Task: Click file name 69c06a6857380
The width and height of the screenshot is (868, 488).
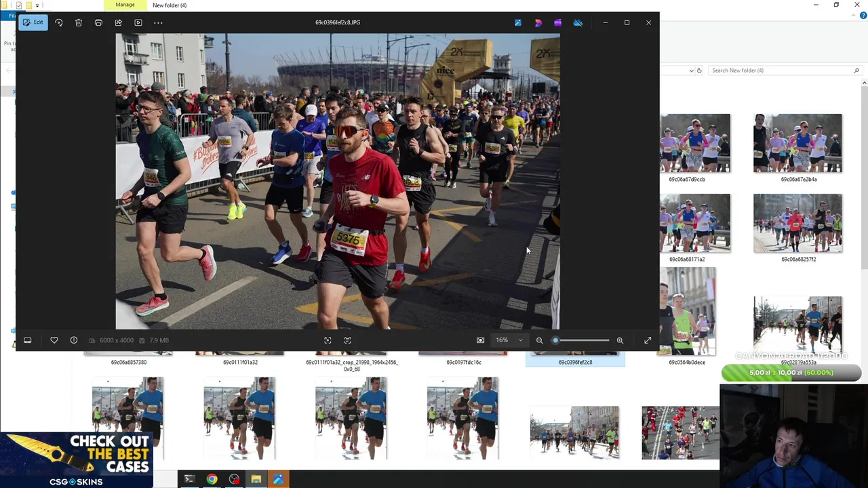Action: 129,362
